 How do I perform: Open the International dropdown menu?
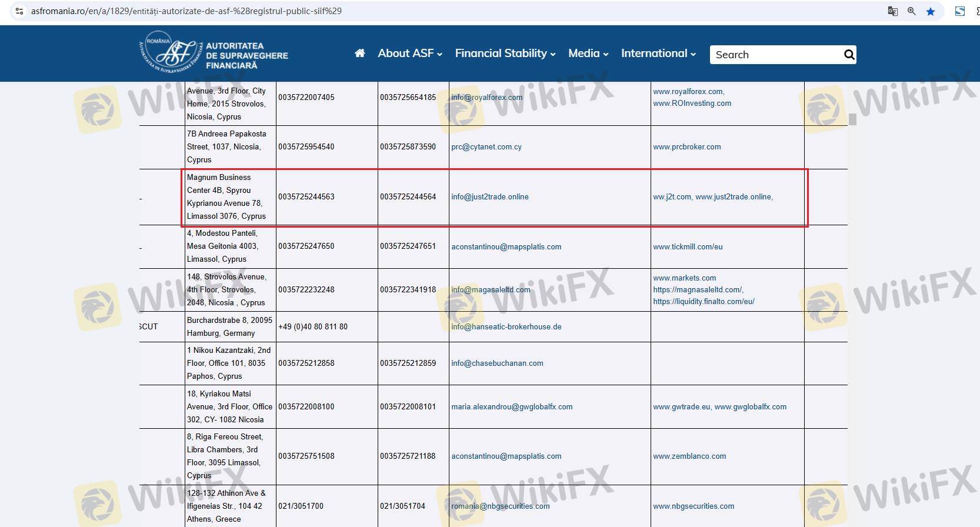659,54
